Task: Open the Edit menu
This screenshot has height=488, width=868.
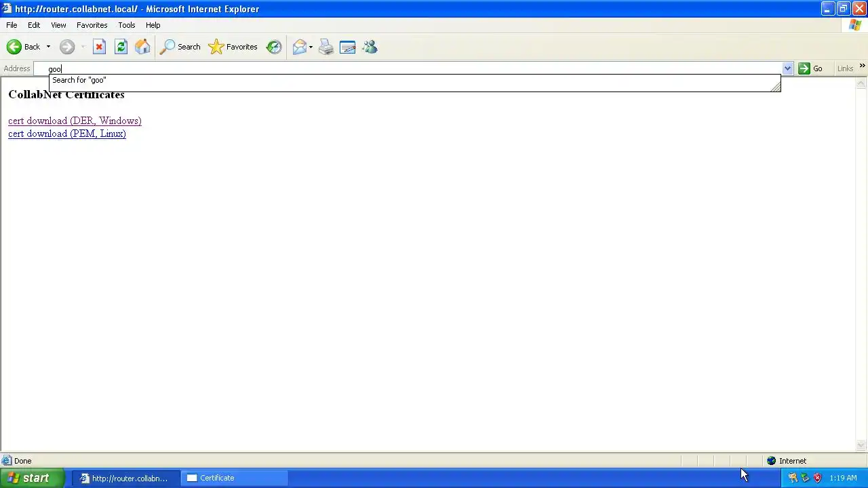Action: 34,25
